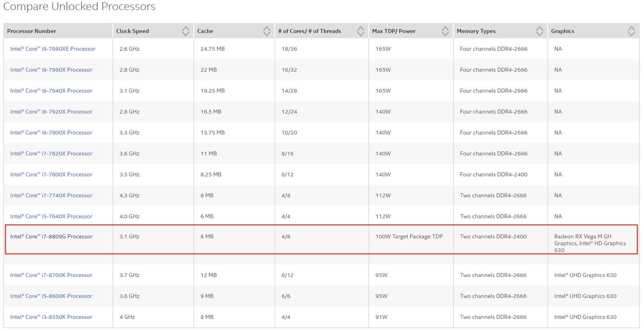
Task: Open Intel Core i7-7820X Processor link
Action: click(51, 153)
